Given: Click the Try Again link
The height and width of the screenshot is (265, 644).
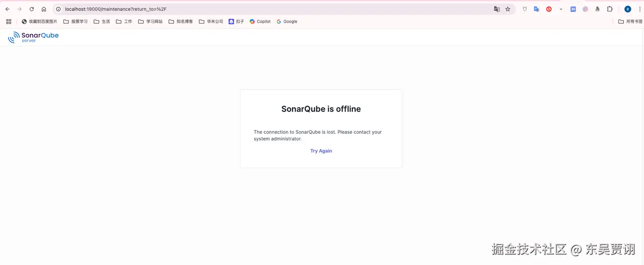Looking at the screenshot, I should [321, 151].
